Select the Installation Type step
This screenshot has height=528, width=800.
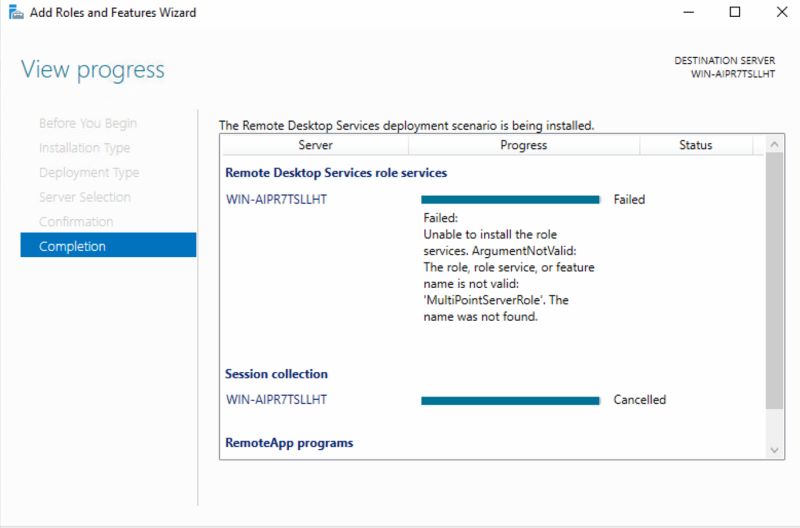pyautogui.click(x=85, y=148)
